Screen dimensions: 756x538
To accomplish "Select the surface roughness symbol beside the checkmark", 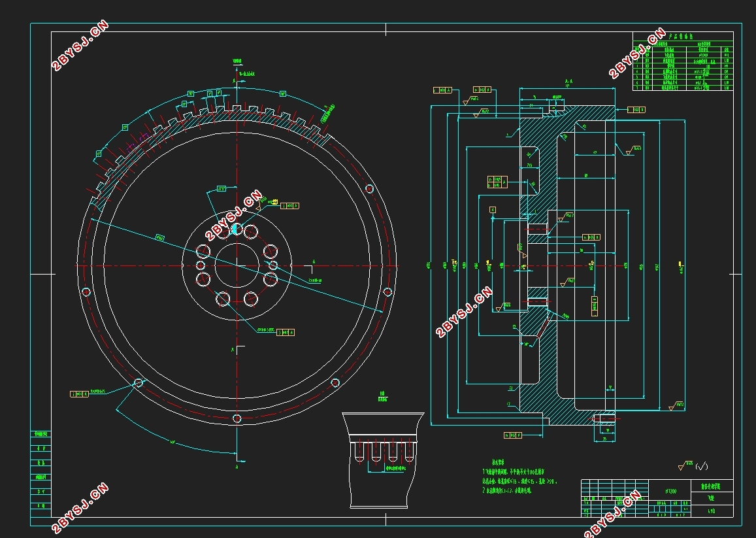I will (685, 465).
